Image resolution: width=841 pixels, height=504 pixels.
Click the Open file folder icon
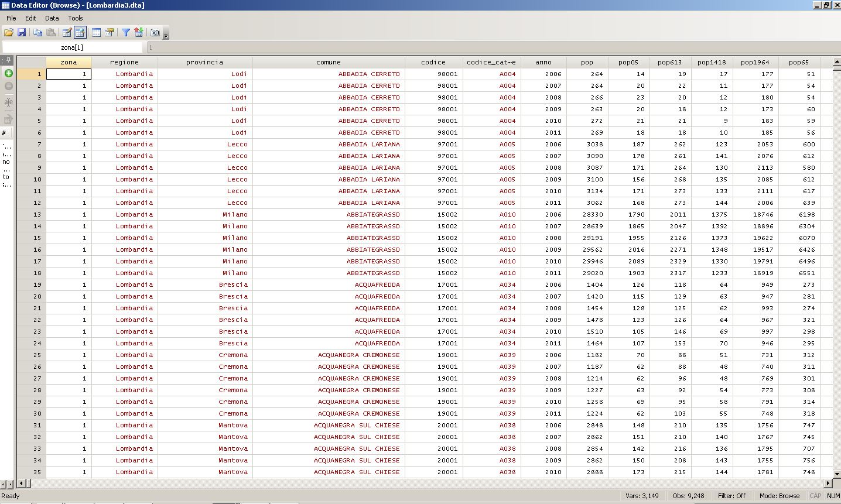(x=9, y=33)
